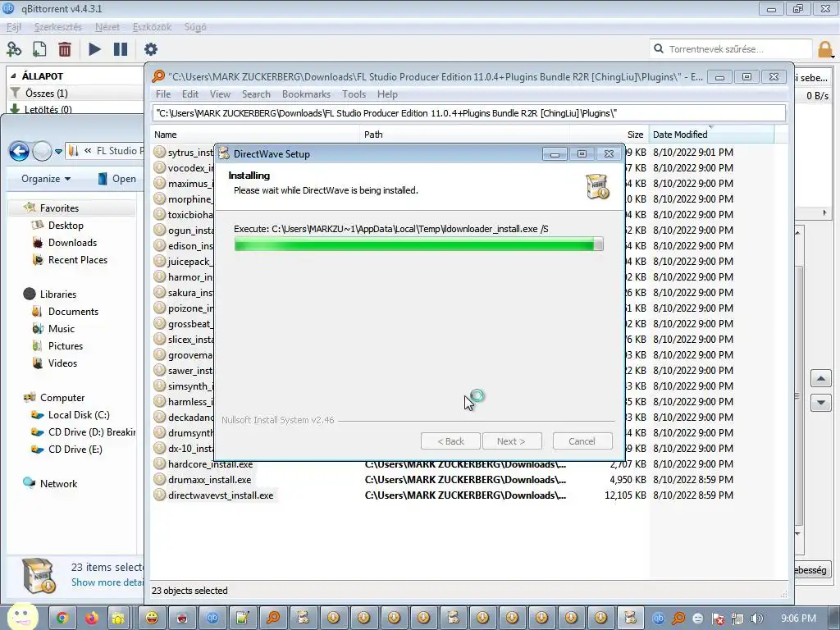The width and height of the screenshot is (840, 630).
Task: Open the Organize dropdown in Explorer
Action: coord(46,179)
